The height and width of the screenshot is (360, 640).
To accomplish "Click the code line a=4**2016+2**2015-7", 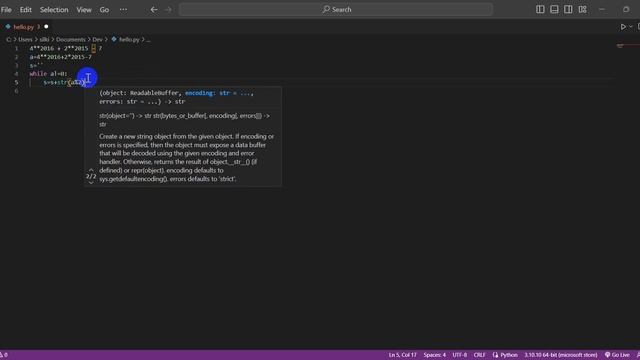I will [60, 57].
